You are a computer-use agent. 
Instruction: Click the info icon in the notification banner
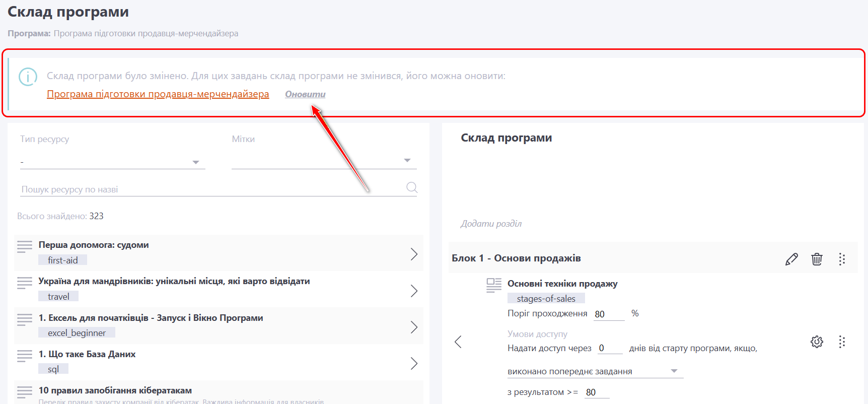pos(28,77)
